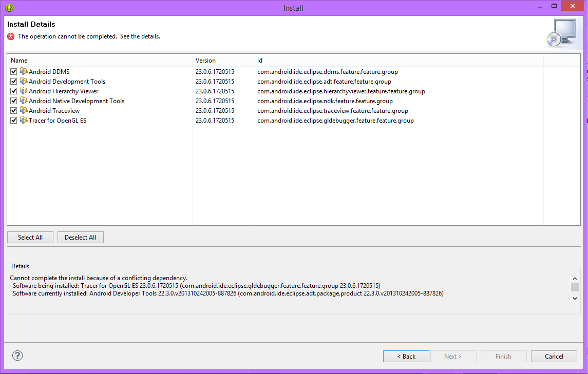Go back with the < Back button
The height and width of the screenshot is (374, 588).
click(406, 357)
